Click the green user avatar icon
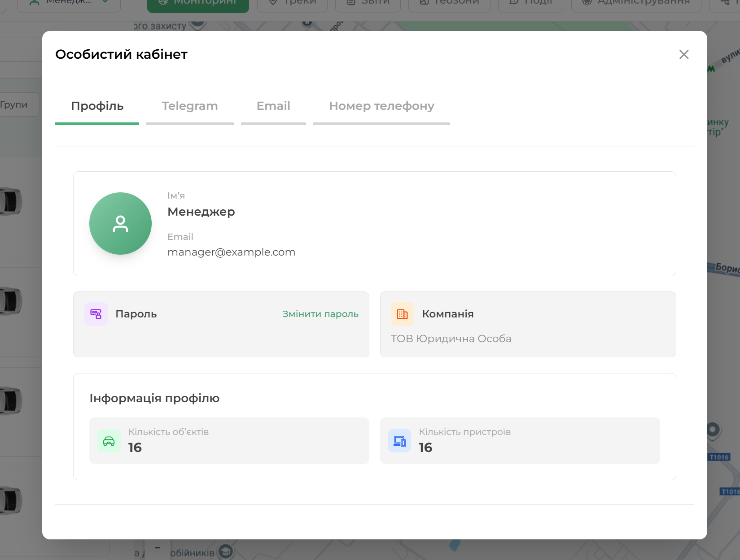740x560 pixels. pyautogui.click(x=120, y=224)
